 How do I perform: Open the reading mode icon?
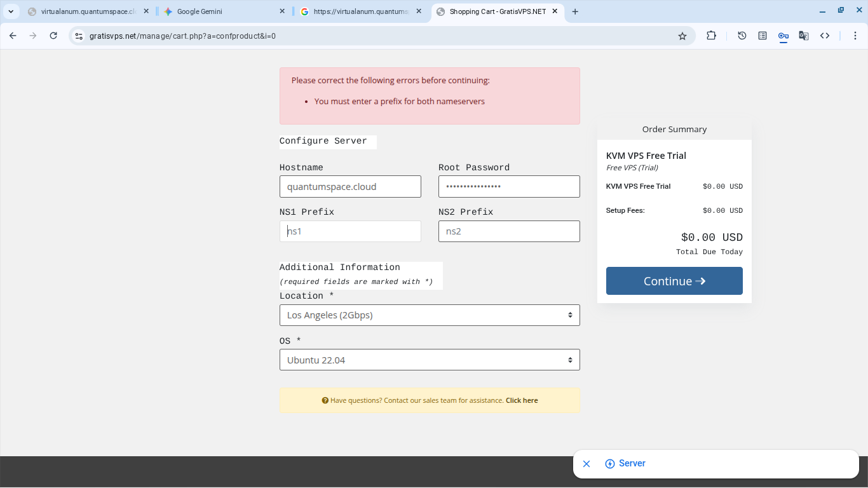[763, 36]
